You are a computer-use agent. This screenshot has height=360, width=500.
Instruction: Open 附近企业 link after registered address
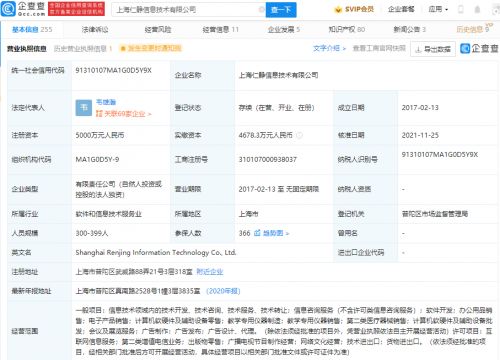click(x=210, y=272)
